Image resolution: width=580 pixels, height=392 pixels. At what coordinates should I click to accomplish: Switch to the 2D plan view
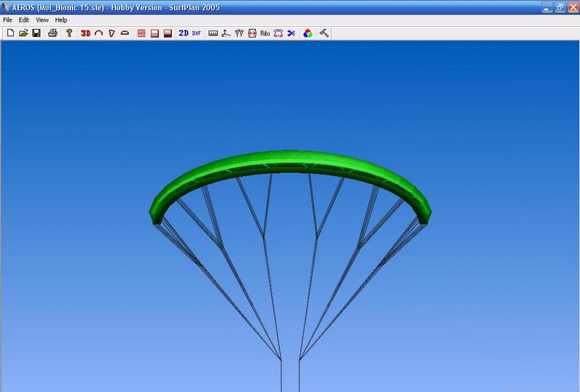[x=183, y=33]
